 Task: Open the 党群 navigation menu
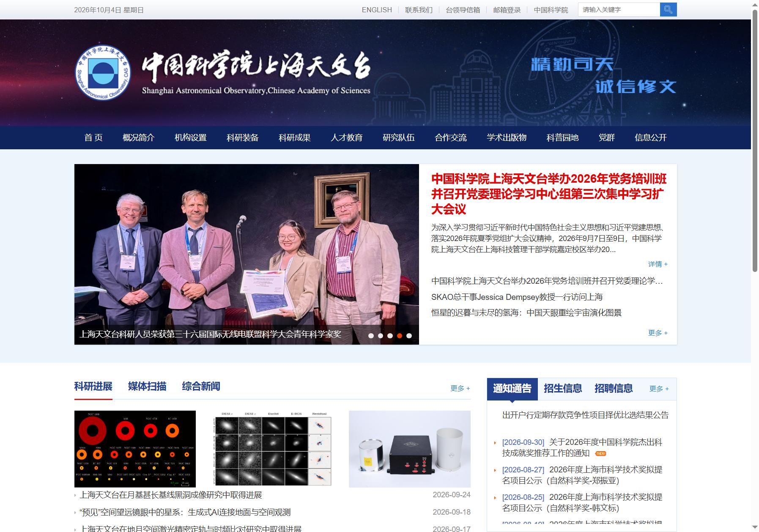tap(607, 137)
